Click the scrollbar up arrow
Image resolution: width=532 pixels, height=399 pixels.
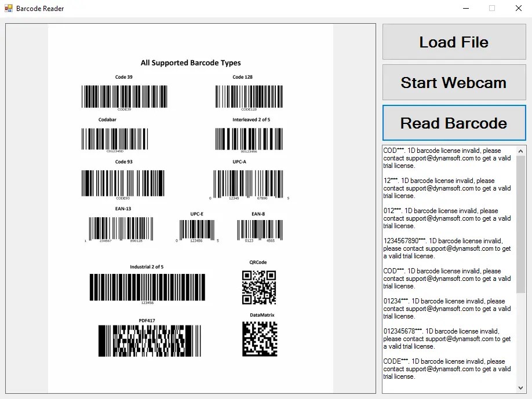pyautogui.click(x=520, y=151)
